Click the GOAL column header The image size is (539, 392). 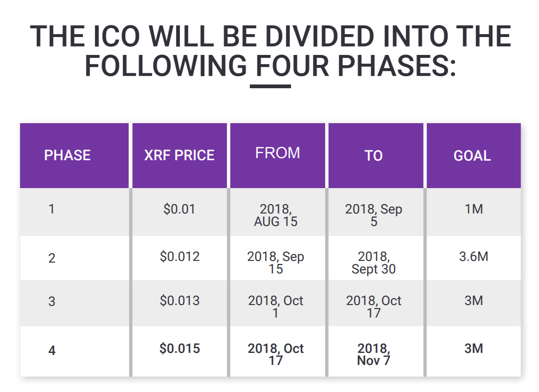point(472,156)
